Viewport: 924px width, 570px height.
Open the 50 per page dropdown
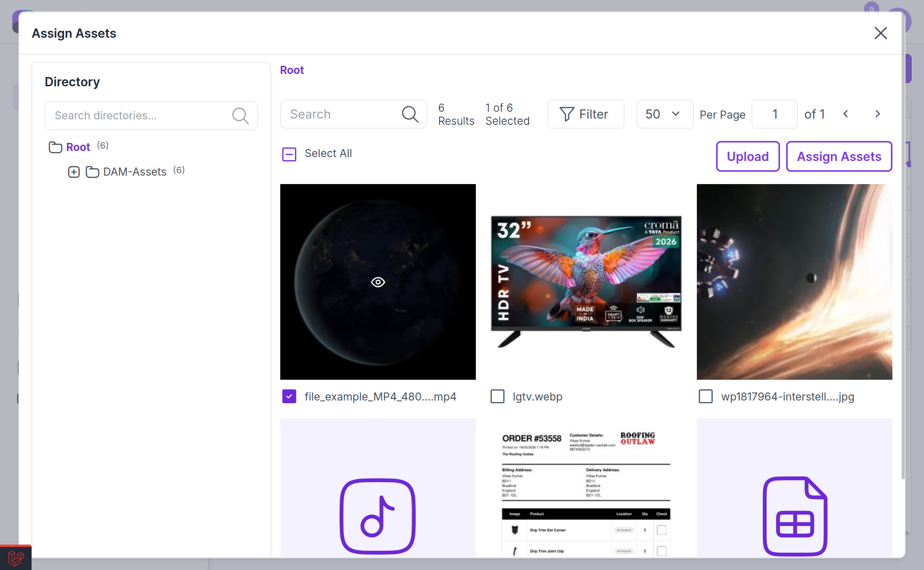(x=665, y=114)
